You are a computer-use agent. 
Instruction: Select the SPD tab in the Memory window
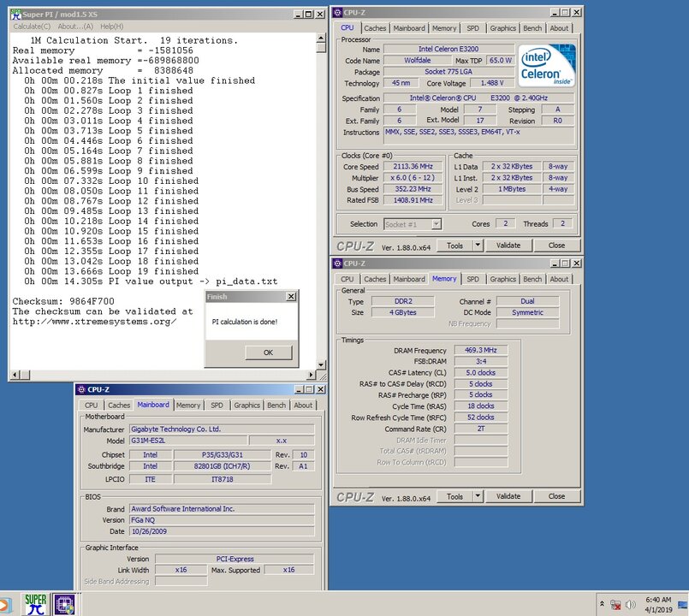[x=472, y=279]
